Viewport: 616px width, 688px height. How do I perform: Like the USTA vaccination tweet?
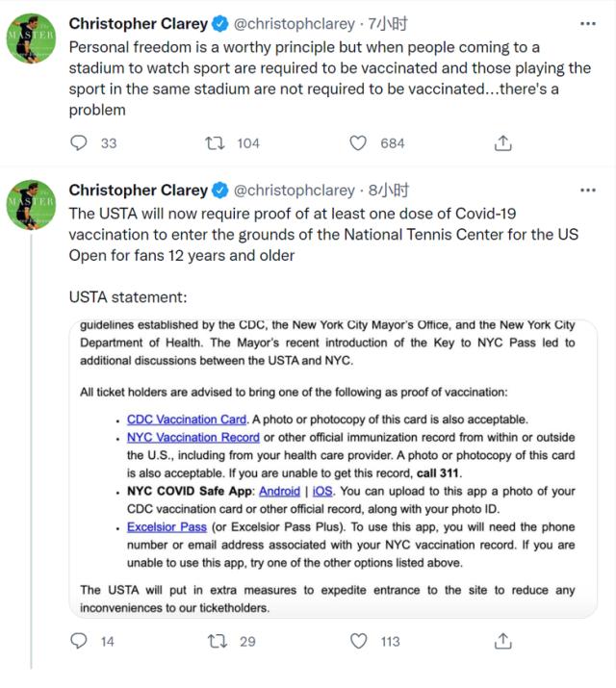tap(358, 641)
